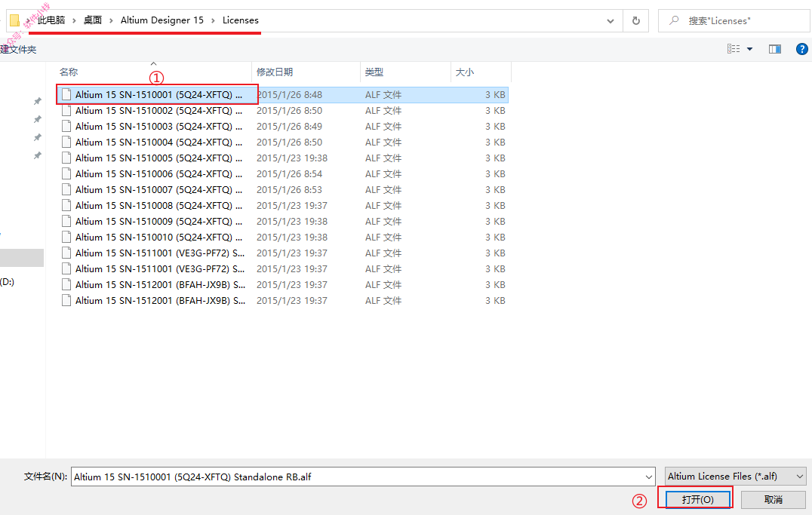Open the view options icon
Screen dimensions: 812x515
point(734,49)
